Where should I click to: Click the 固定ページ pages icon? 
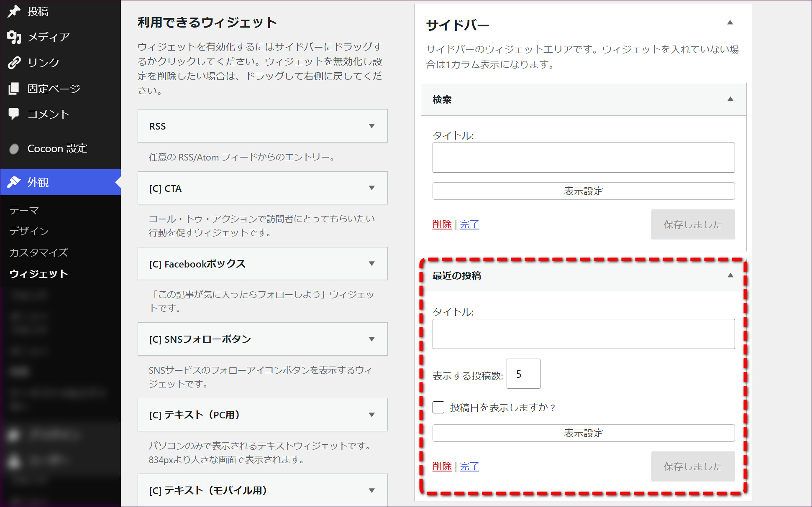(x=14, y=89)
